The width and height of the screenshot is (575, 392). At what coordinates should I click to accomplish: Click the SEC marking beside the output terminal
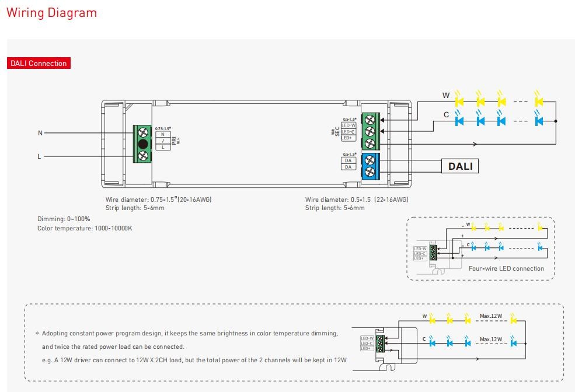(x=337, y=131)
